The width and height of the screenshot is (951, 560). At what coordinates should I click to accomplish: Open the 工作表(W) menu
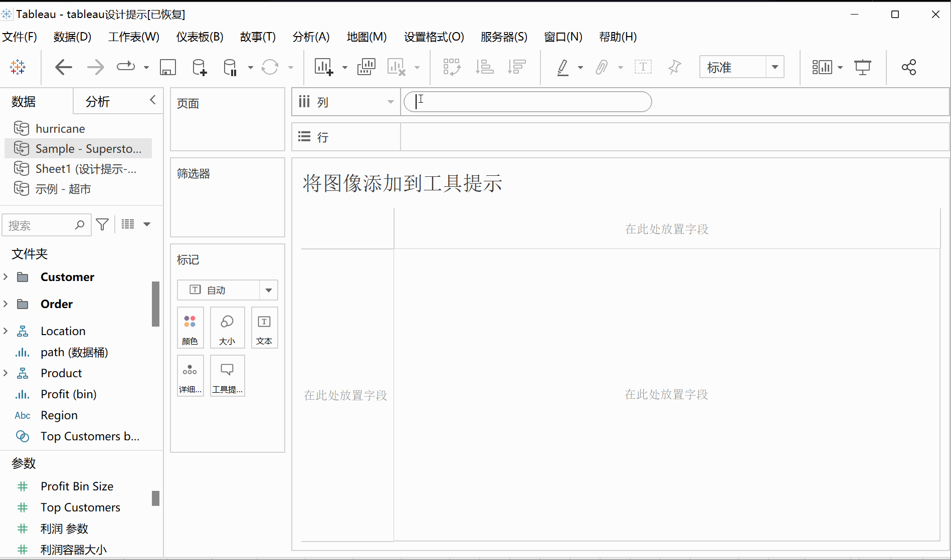tap(134, 37)
